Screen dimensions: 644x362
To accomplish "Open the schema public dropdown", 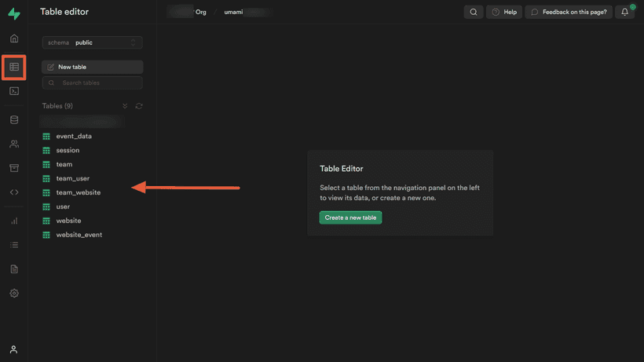I will (92, 42).
